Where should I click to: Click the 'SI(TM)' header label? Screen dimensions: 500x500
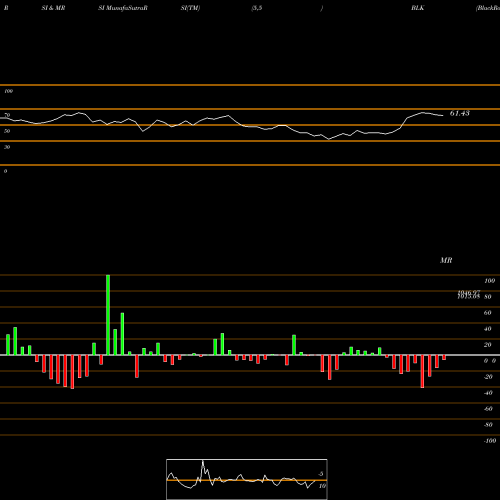click(x=190, y=8)
